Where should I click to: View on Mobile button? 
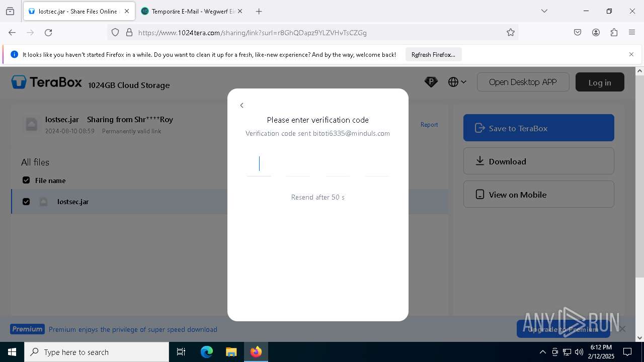(538, 194)
